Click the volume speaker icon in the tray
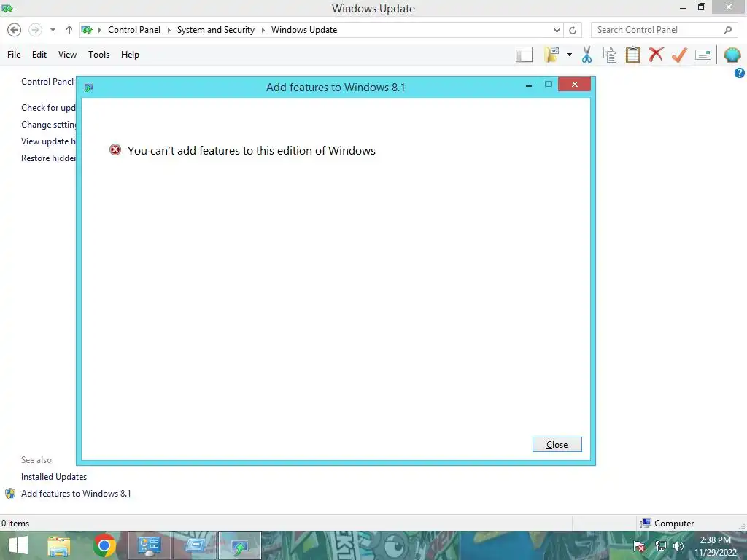The height and width of the screenshot is (560, 747). 678,546
